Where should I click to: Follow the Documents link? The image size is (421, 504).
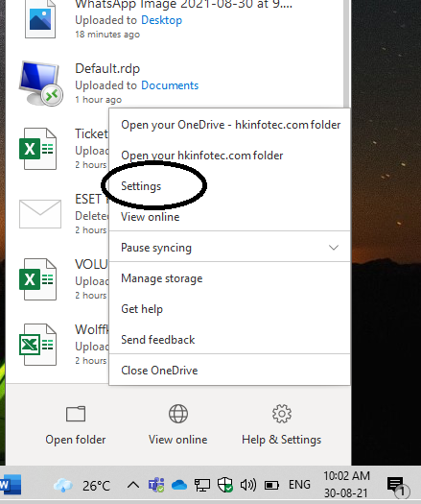tap(170, 85)
